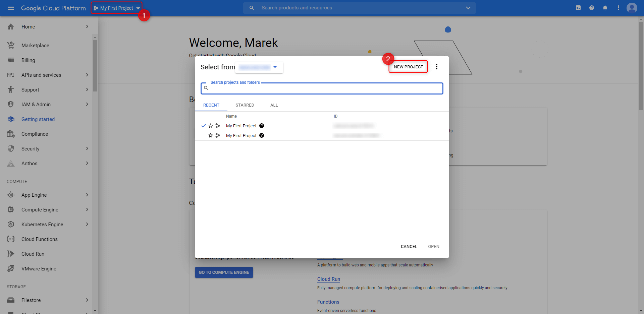Click the Name column header
644x314 pixels.
point(231,116)
